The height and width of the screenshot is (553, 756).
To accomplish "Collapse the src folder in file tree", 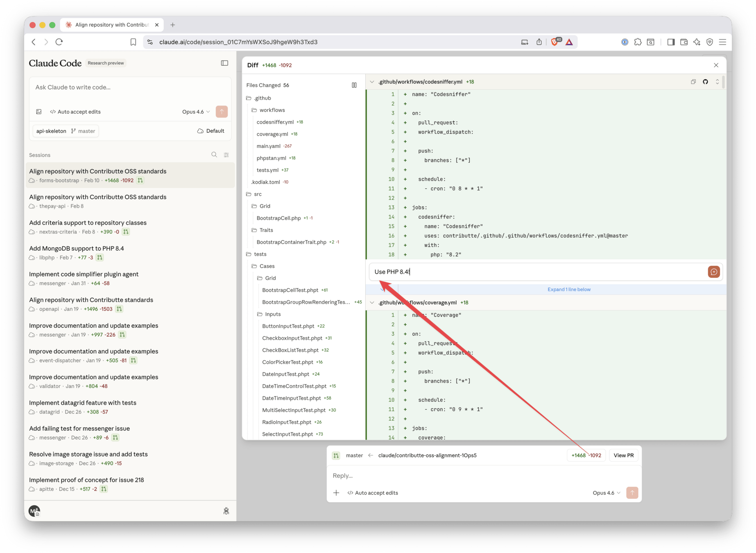I will (254, 194).
